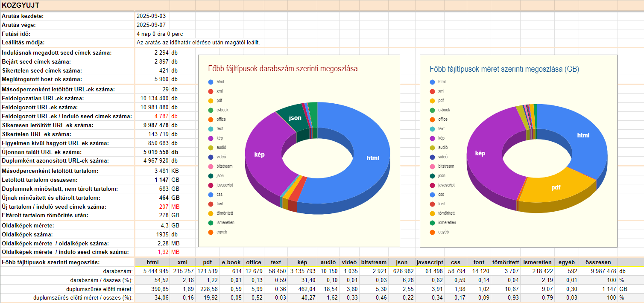This screenshot has width=644, height=303.
Task: Select the cell containing 9 987 478 under összesen
Action: [x=598, y=271]
